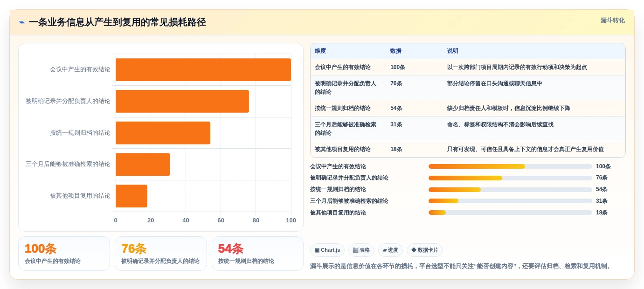Click table cell 被其他项目复用的结论
The width and height of the screenshot is (644, 289).
[343, 149]
